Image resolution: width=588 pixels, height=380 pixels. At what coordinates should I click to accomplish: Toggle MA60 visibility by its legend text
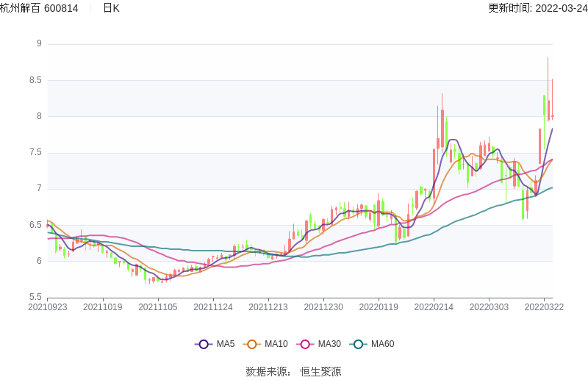382,344
